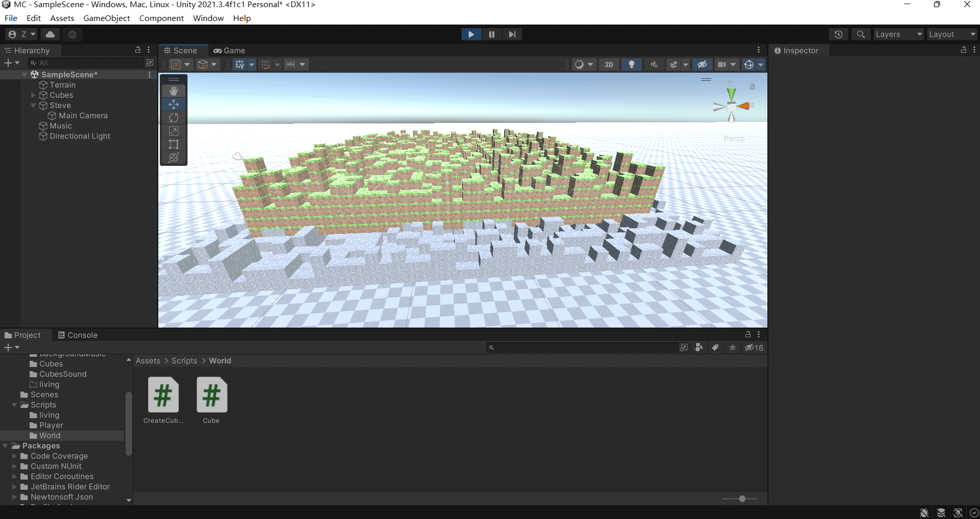Switch to the Game tab
Viewport: 980px width, 519px height.
[228, 50]
